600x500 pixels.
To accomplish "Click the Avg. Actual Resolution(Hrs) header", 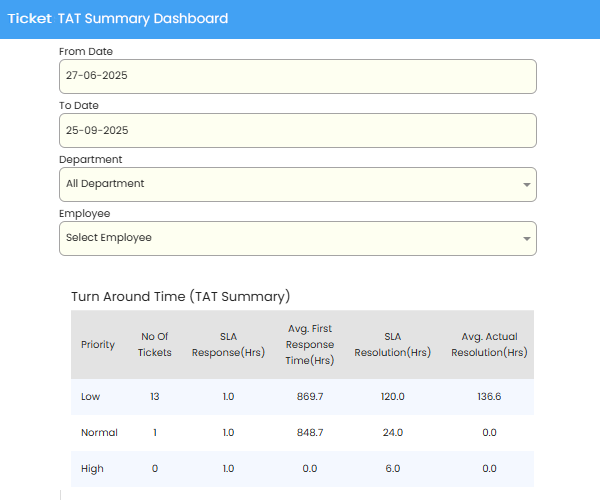I will [x=489, y=344].
